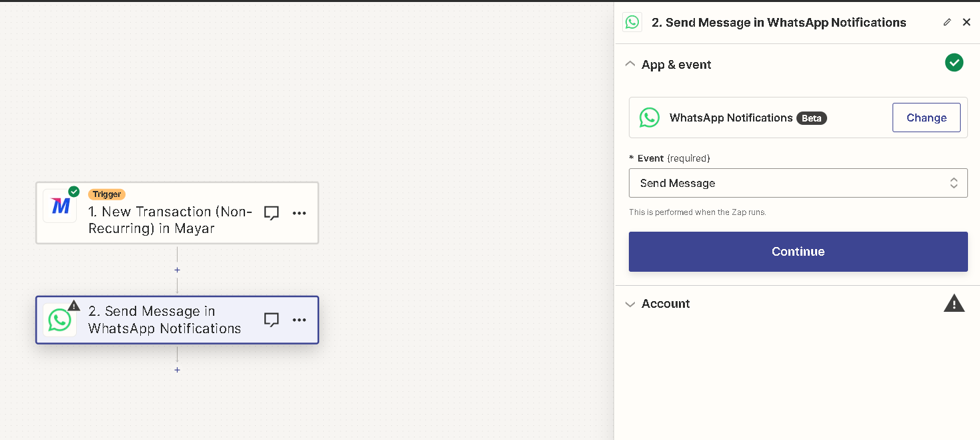Collapse the App & event section
Screen dimensions: 980x440
tap(630, 64)
